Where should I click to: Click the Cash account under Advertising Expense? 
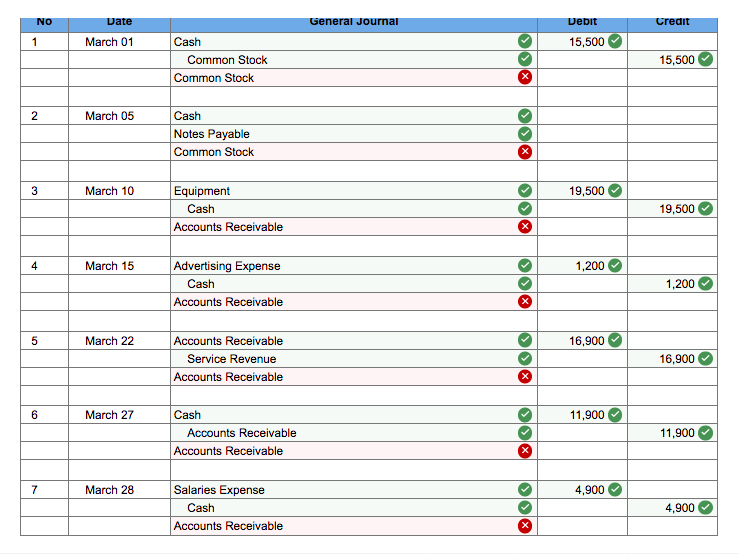pyautogui.click(x=353, y=283)
